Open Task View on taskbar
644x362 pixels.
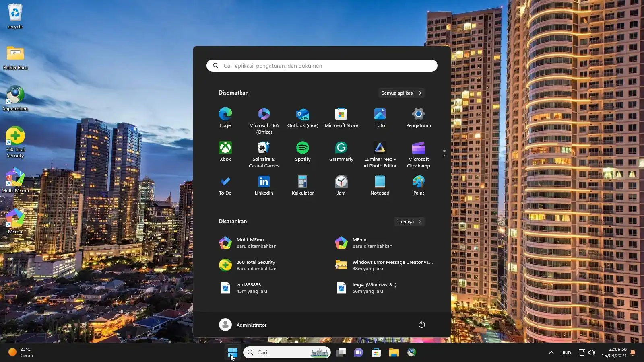click(341, 352)
